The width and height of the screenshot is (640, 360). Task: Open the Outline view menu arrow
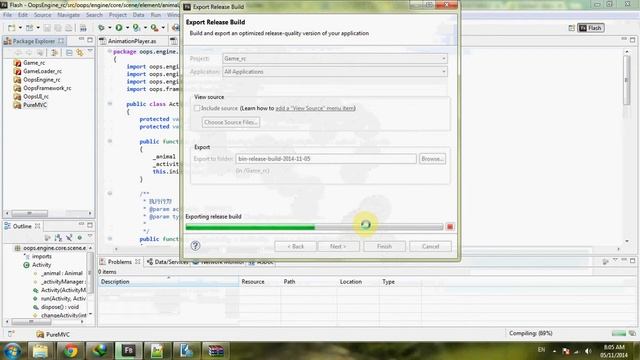90,237
